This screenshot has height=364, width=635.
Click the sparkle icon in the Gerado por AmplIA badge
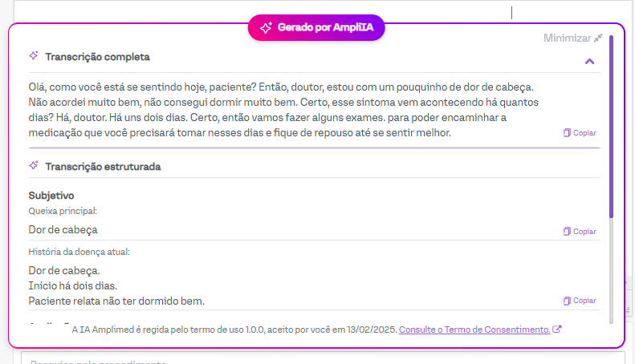click(x=267, y=27)
